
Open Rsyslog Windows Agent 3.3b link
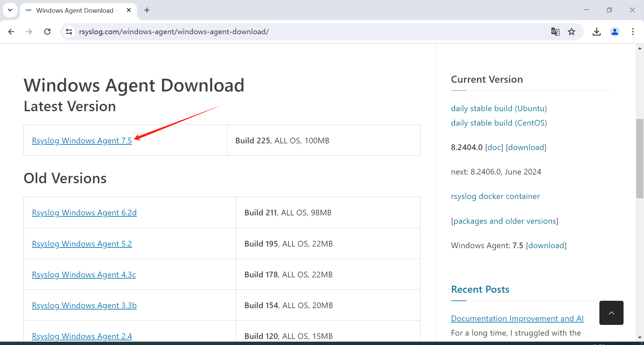(84, 305)
